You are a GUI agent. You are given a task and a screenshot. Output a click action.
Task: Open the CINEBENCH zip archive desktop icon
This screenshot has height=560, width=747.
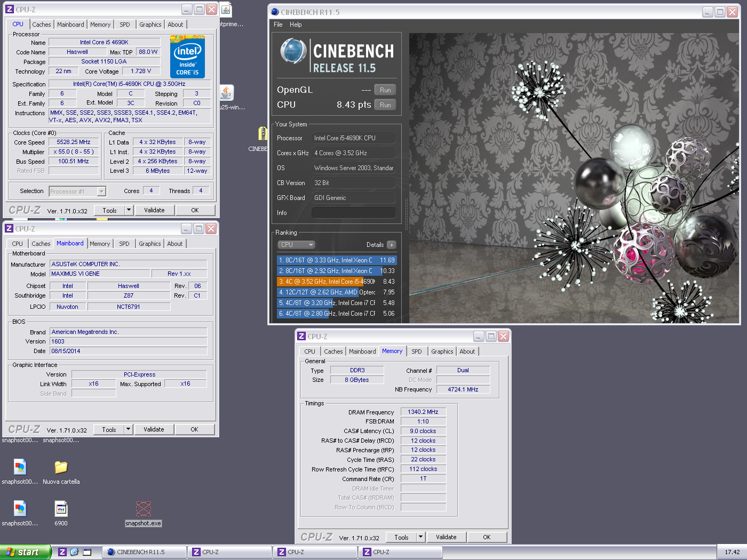[x=262, y=133]
